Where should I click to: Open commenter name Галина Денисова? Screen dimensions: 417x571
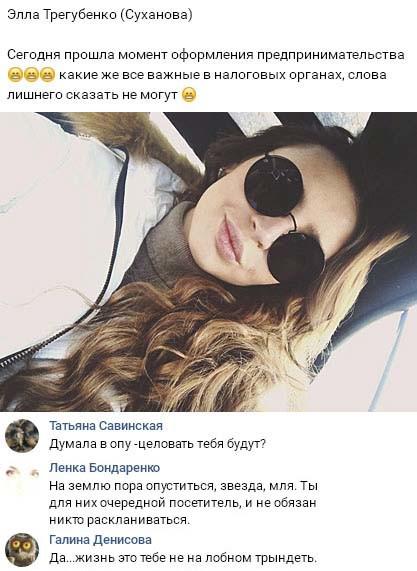click(101, 539)
